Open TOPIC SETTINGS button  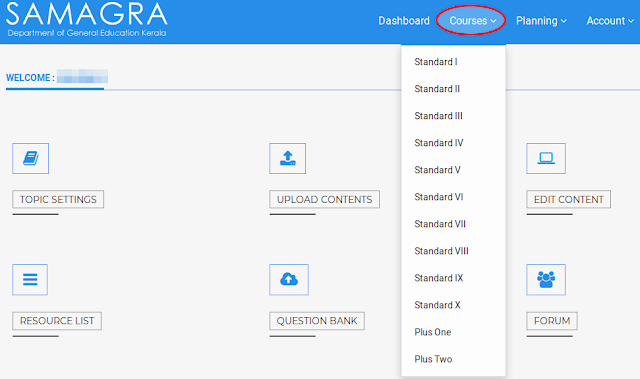(58, 199)
